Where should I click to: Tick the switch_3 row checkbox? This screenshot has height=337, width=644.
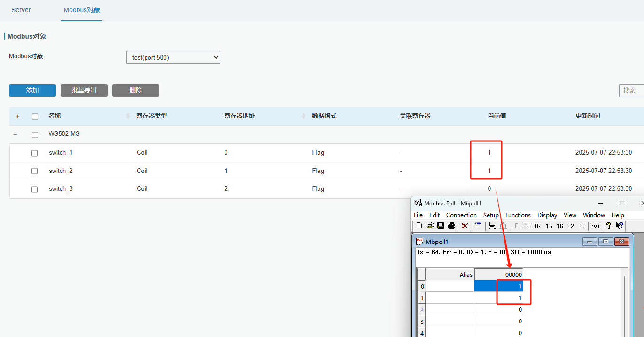(x=34, y=189)
